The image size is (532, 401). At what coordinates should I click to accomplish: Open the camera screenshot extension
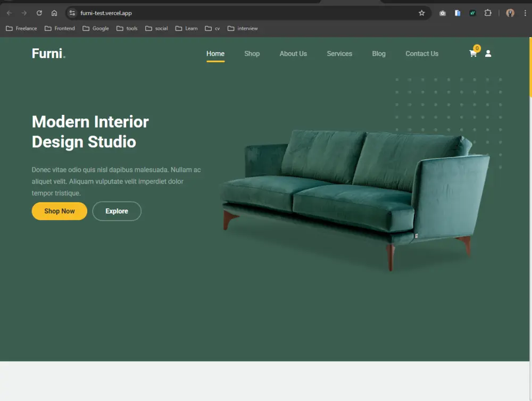[443, 13]
